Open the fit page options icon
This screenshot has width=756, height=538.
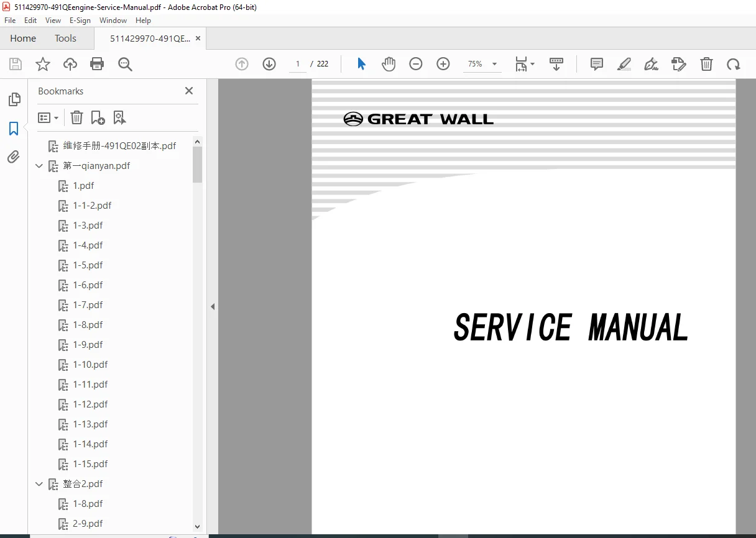(525, 64)
